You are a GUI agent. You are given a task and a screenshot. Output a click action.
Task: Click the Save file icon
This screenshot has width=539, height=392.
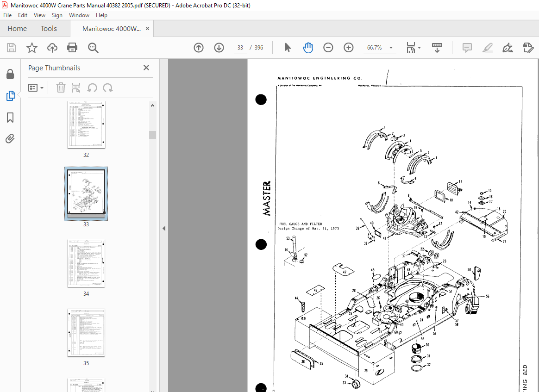(12, 48)
